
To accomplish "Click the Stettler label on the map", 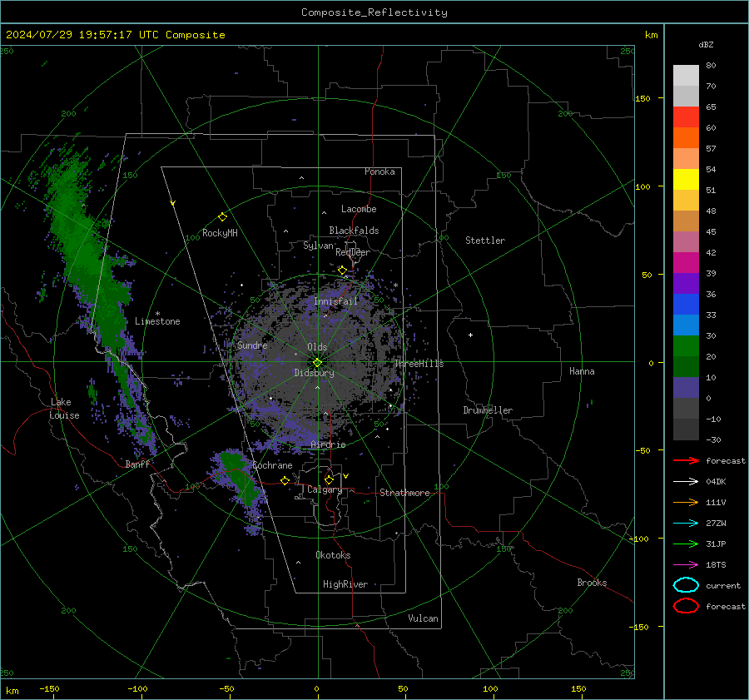I will tap(485, 241).
